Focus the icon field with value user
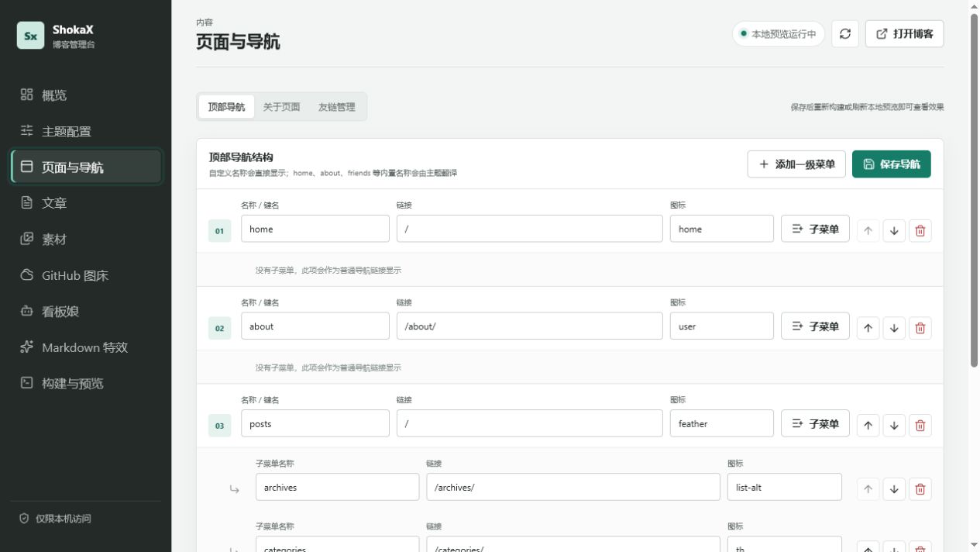The width and height of the screenshot is (980, 552). pyautogui.click(x=722, y=326)
